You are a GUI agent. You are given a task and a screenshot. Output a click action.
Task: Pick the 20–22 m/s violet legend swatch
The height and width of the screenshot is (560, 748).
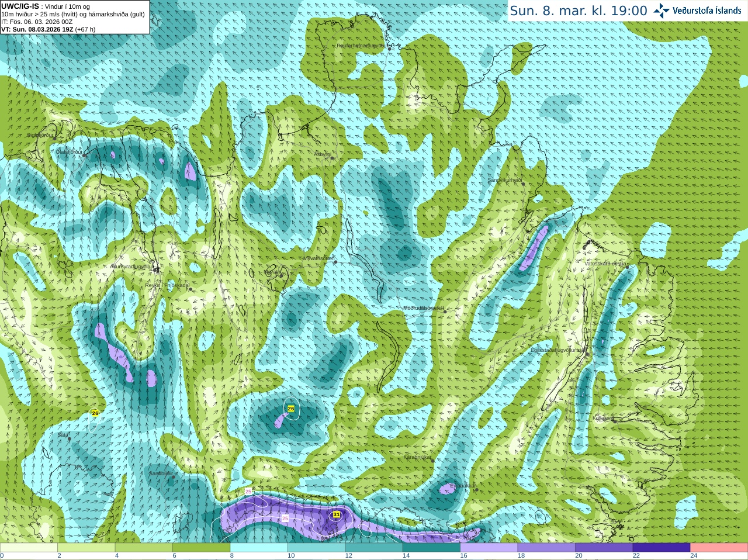[604, 548]
